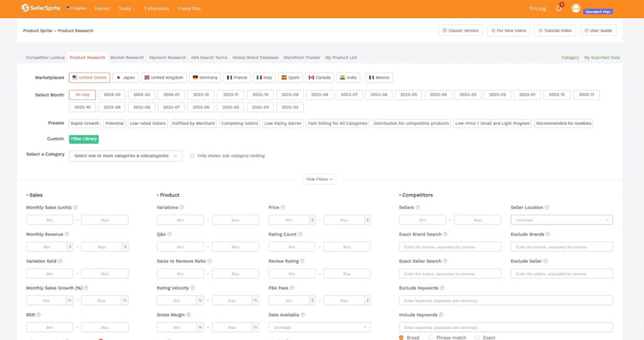644x340 pixels.
Task: Go to the Pricing page
Action: [x=538, y=9]
